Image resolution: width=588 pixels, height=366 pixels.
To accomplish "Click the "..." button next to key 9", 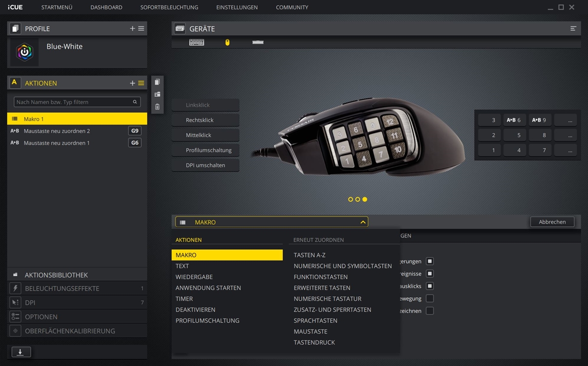I will [566, 120].
